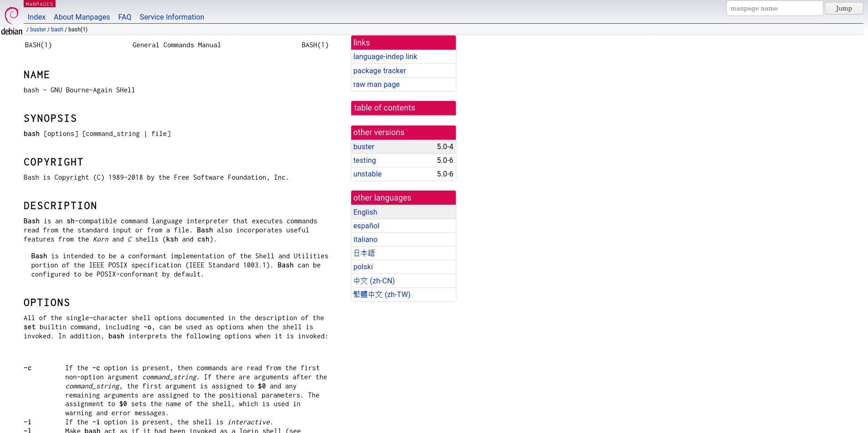This screenshot has height=433, width=868.
Task: Click the SYNOPSIS section heading
Action: point(50,118)
